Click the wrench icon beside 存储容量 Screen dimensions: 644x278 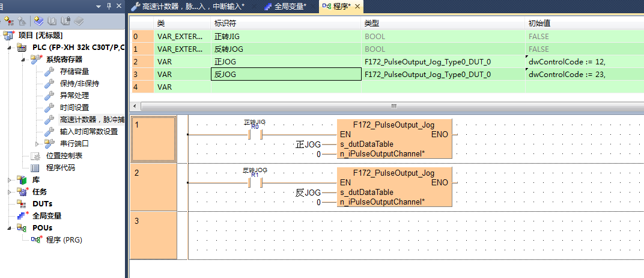point(49,72)
